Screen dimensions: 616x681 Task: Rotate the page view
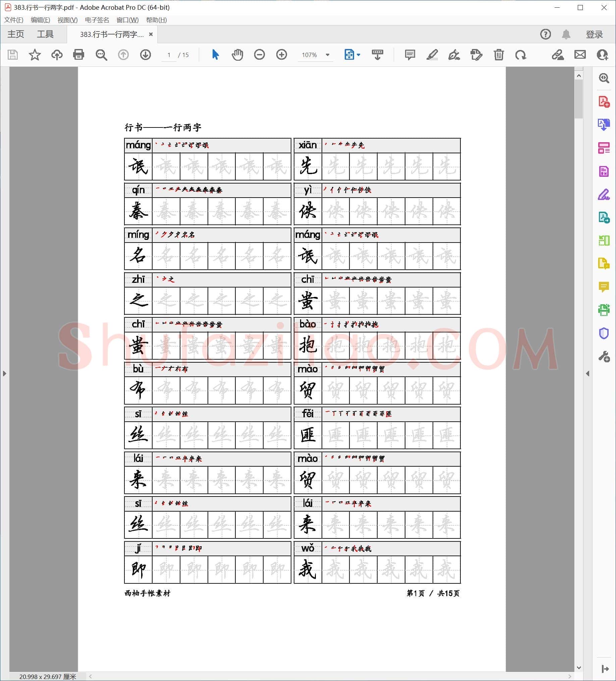[521, 55]
